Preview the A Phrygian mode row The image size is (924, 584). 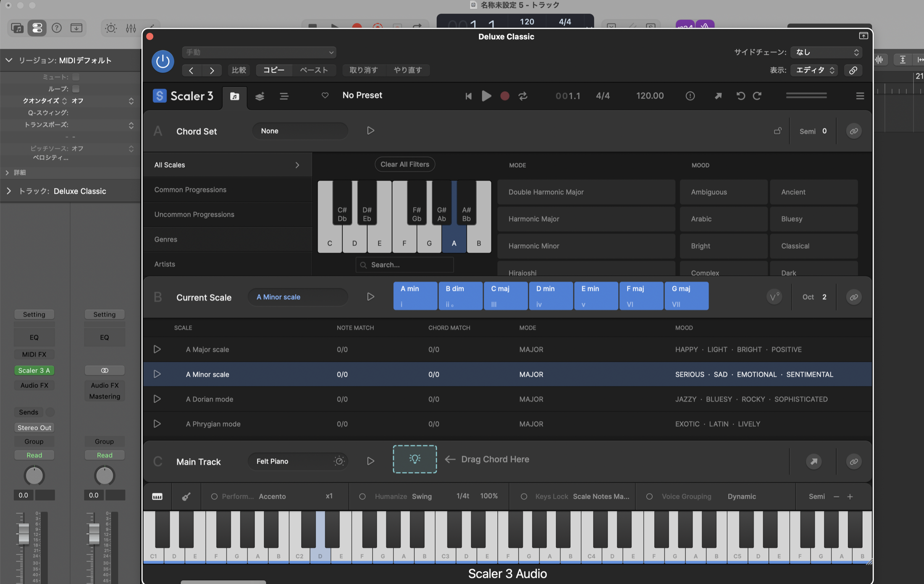[x=157, y=424]
